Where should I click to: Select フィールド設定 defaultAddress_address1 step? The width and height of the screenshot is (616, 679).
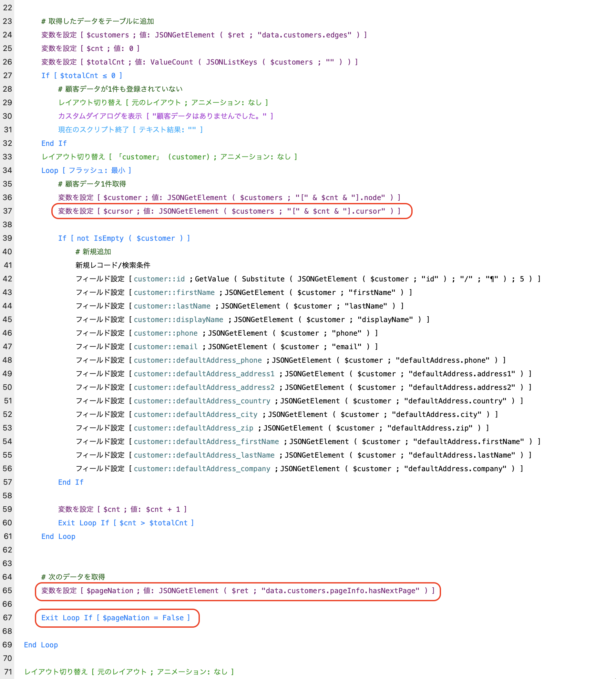tap(303, 374)
